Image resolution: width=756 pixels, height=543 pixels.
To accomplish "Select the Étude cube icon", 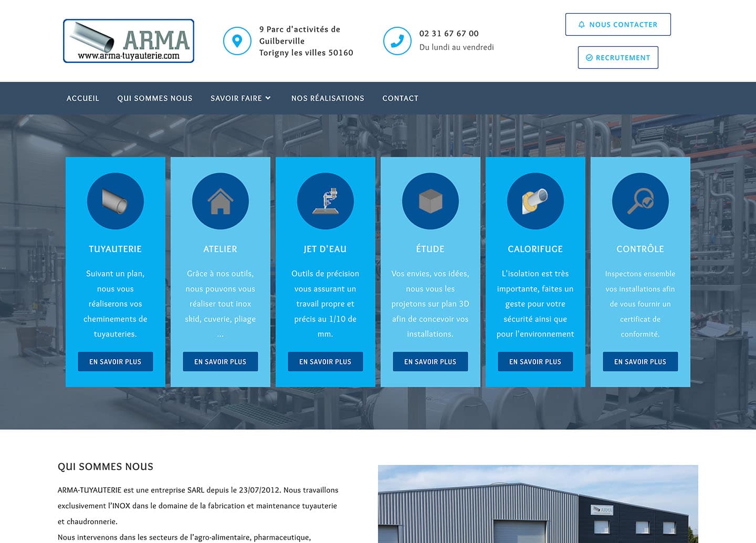I will pos(430,201).
